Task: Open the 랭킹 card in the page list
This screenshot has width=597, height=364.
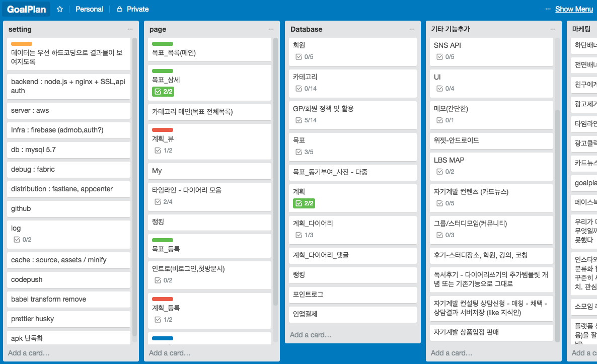Action: (x=209, y=222)
